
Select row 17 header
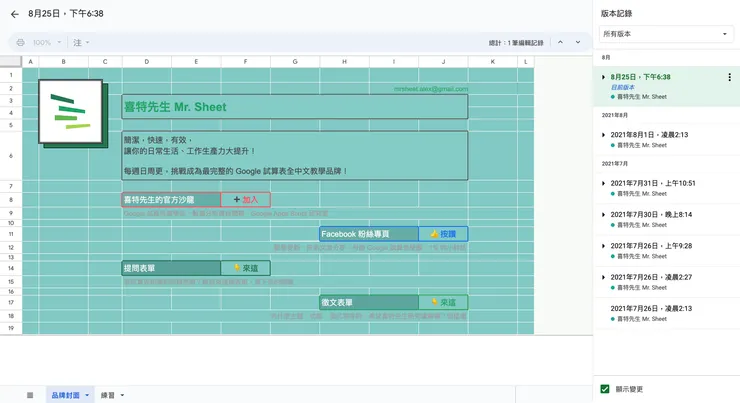pos(11,302)
